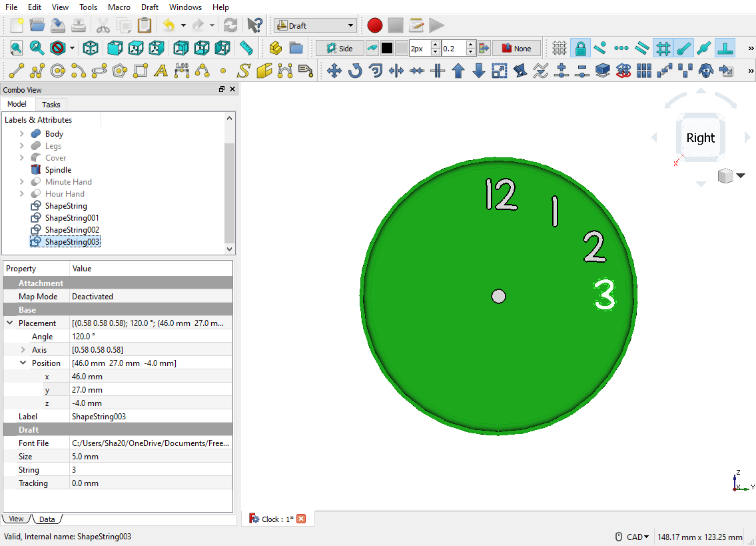This screenshot has width=756, height=546.
Task: Toggle snap to endpoint
Action: pos(684,48)
